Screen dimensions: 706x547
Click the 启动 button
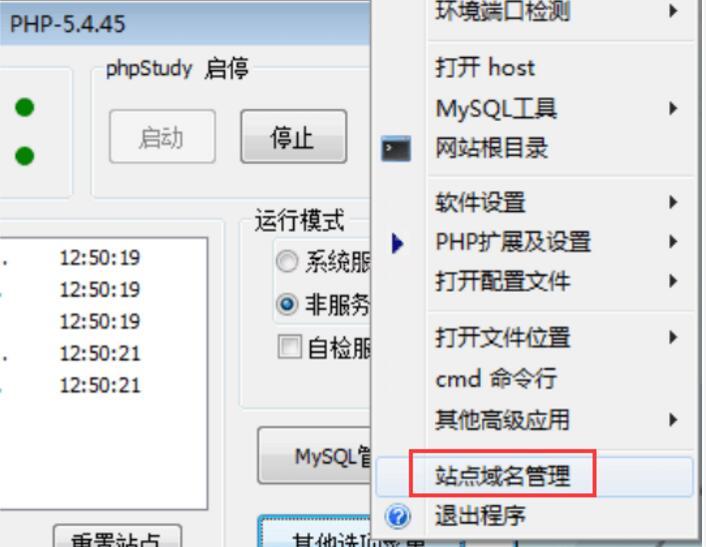[162, 136]
